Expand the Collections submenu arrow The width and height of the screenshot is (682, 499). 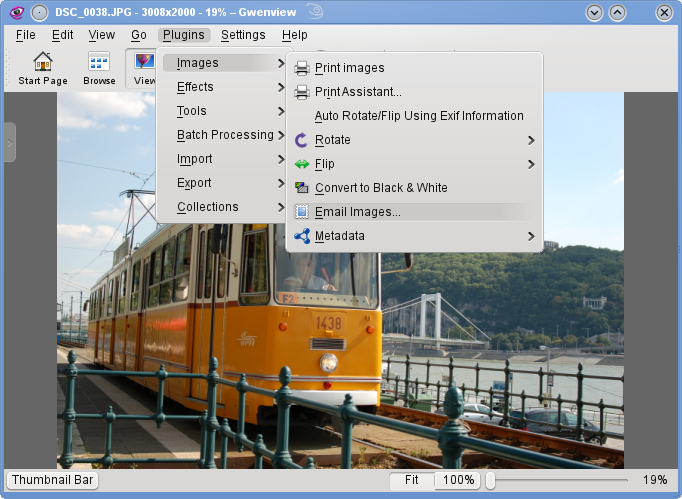281,207
